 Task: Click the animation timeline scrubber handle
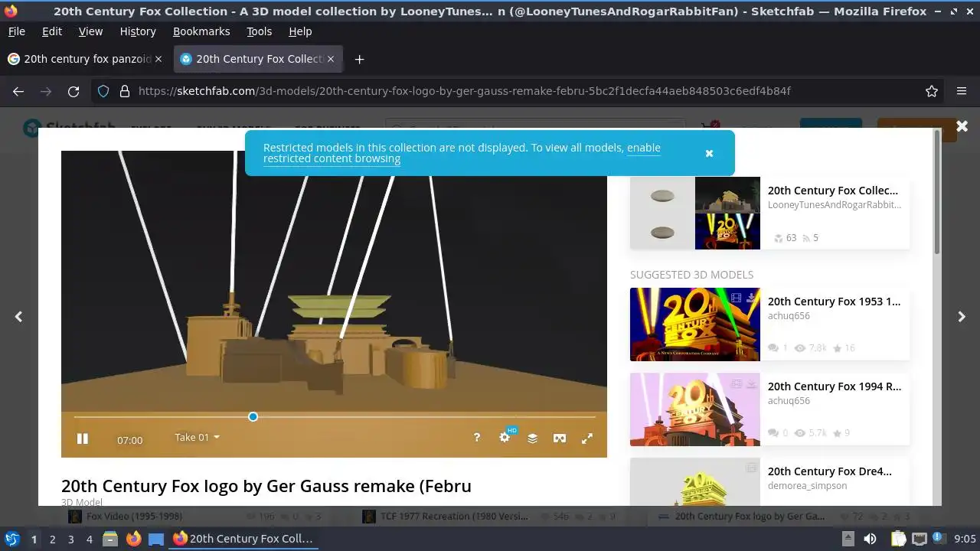coord(253,416)
